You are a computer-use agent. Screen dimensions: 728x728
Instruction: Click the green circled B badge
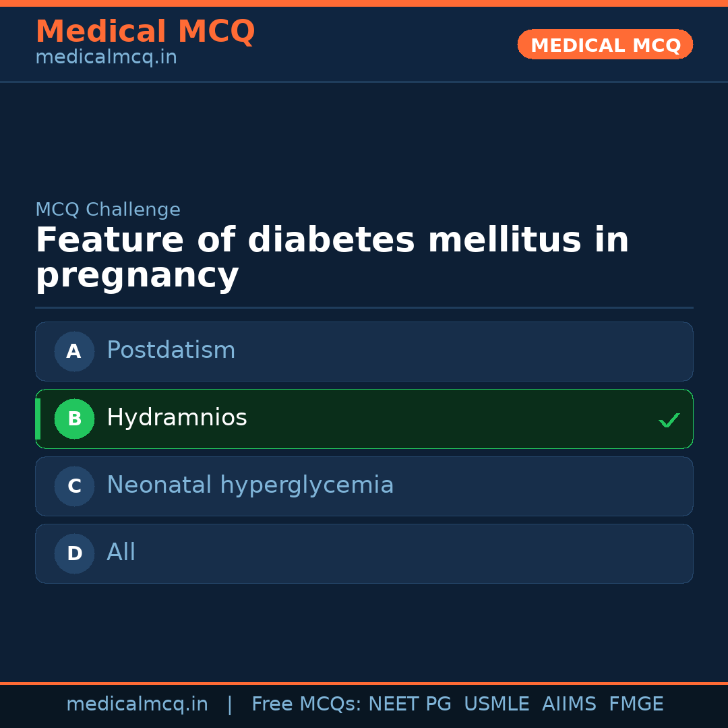[74, 419]
